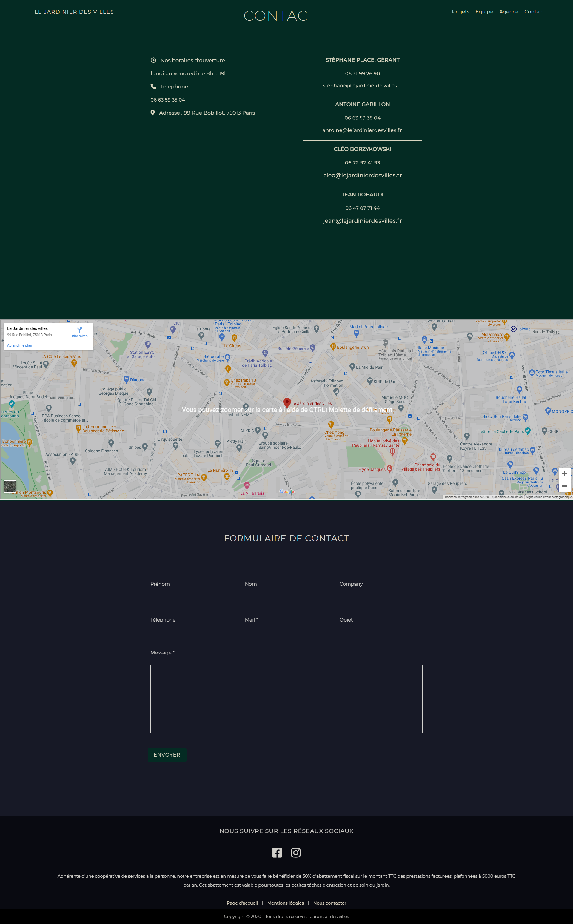Go to the Equipe page
The height and width of the screenshot is (924, 573).
point(484,12)
